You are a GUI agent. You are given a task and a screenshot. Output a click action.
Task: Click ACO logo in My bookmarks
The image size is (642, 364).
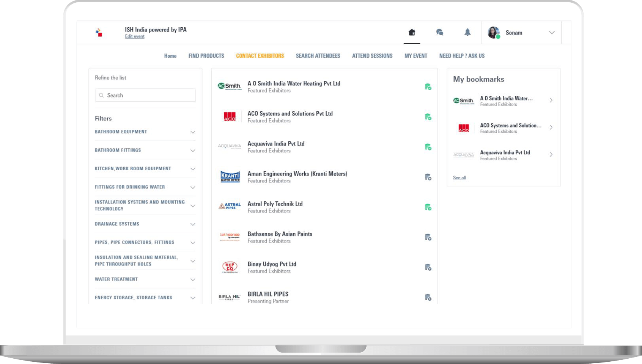click(x=464, y=128)
